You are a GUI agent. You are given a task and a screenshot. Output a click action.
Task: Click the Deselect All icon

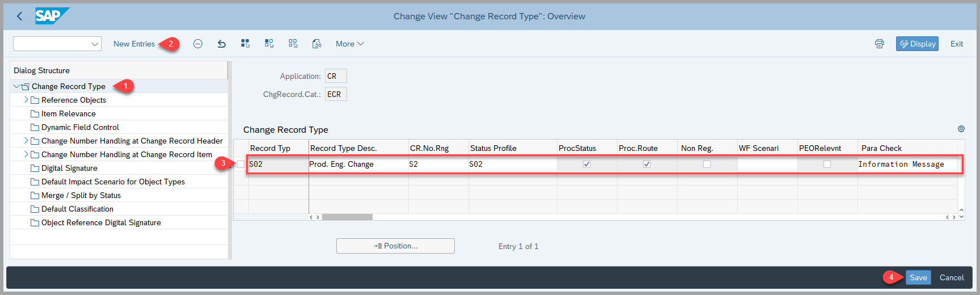293,44
